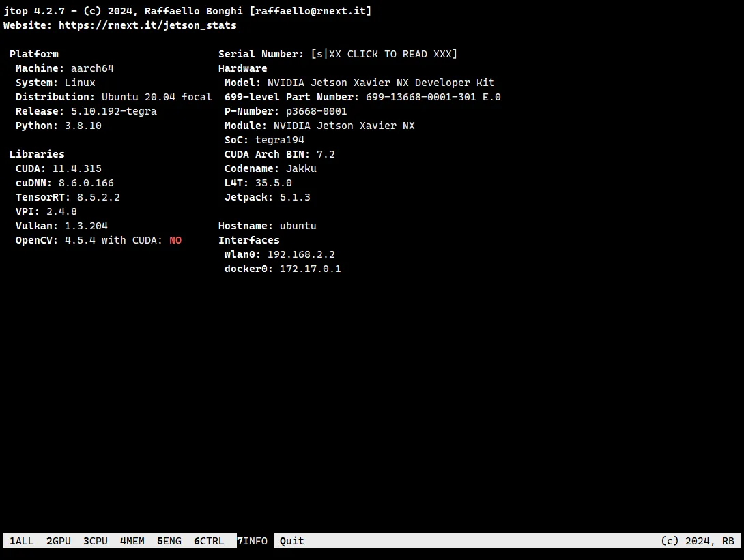Click the System value Linux
Image resolution: width=744 pixels, height=560 pixels.
80,83
